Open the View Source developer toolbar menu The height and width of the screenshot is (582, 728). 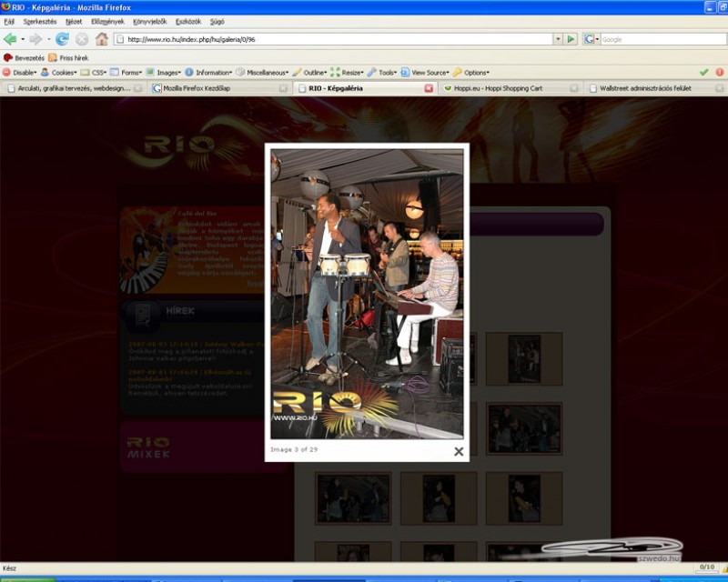pyautogui.click(x=430, y=73)
